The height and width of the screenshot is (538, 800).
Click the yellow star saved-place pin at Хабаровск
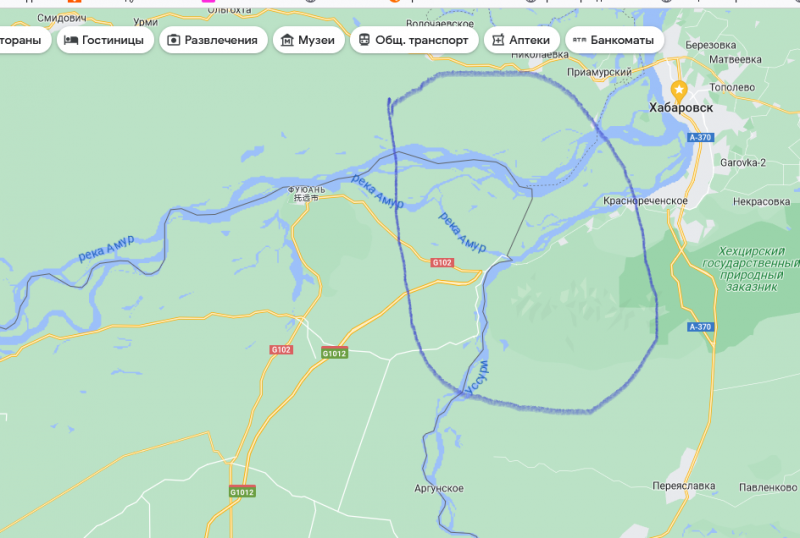pyautogui.click(x=679, y=91)
